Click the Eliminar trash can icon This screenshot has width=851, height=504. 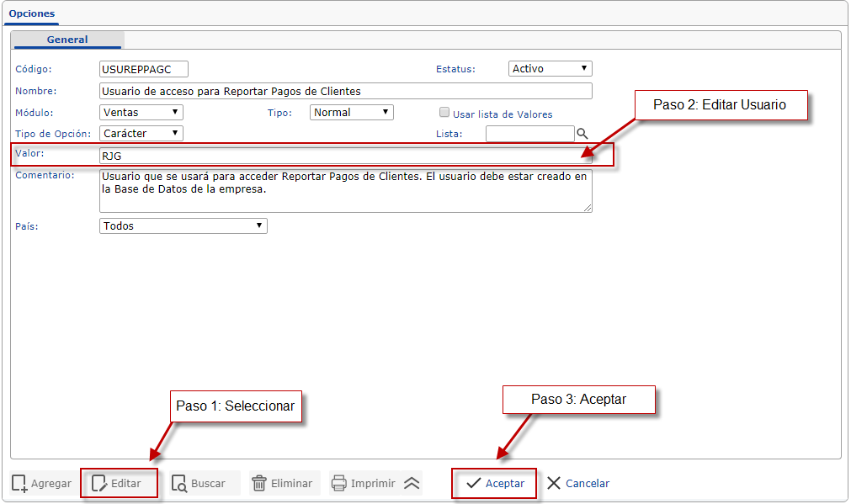coord(259,484)
